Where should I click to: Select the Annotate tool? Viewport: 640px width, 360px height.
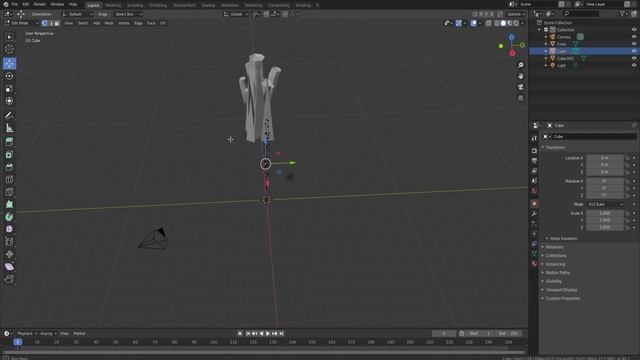[x=9, y=116]
